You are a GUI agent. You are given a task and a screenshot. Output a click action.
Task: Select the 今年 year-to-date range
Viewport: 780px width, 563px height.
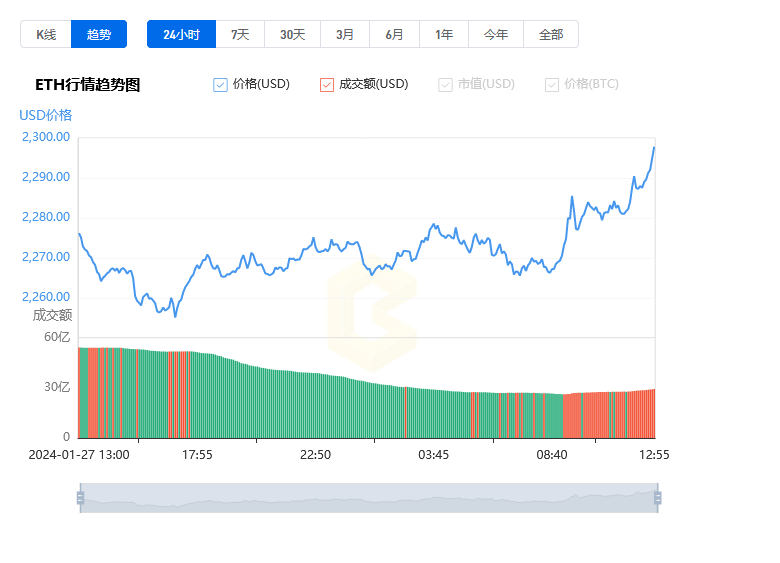496,34
